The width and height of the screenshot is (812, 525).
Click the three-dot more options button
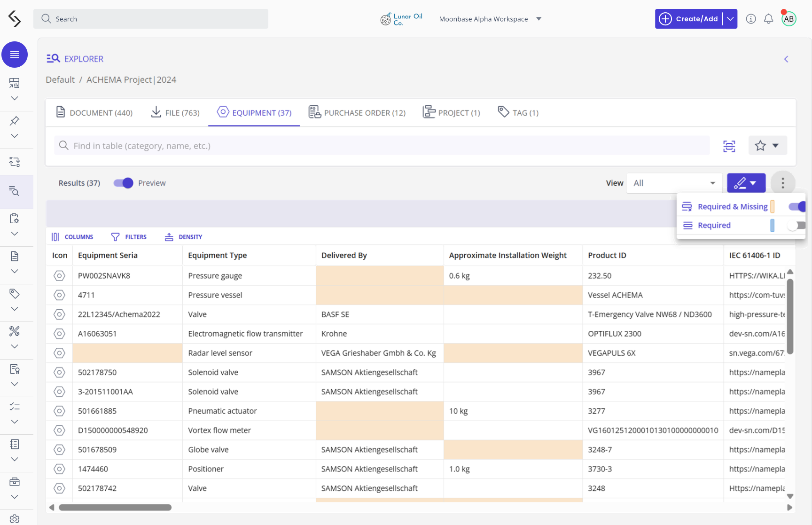782,183
